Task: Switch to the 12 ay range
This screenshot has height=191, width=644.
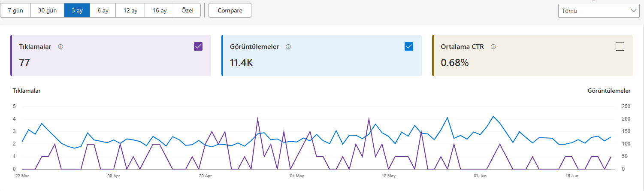Action: 130,11
